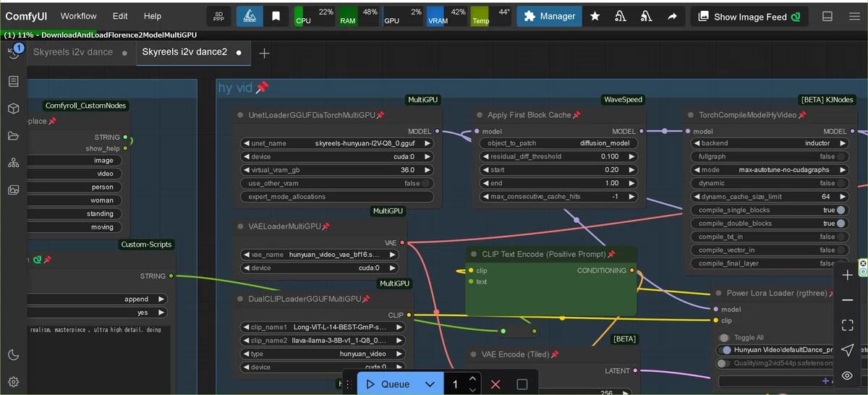The height and width of the screenshot is (395, 868).
Task: Open clip_name2 llava-llama-3-8B dropdown
Action: (323, 340)
